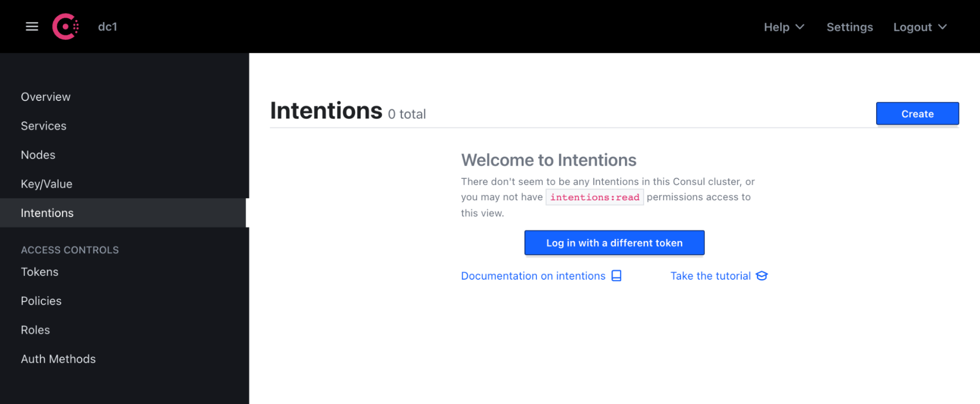Screen dimensions: 980x404
Task: Open Auth Methods
Action: [x=58, y=359]
